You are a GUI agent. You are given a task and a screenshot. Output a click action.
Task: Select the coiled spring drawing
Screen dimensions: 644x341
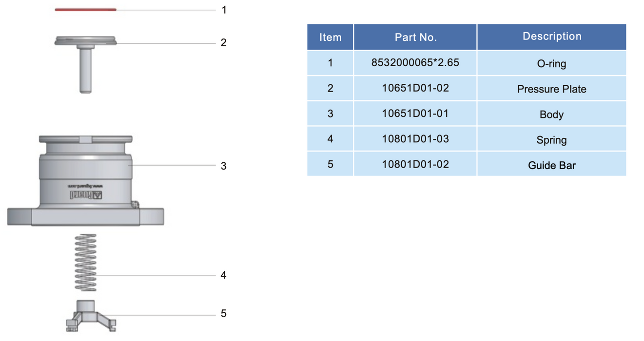pos(85,263)
